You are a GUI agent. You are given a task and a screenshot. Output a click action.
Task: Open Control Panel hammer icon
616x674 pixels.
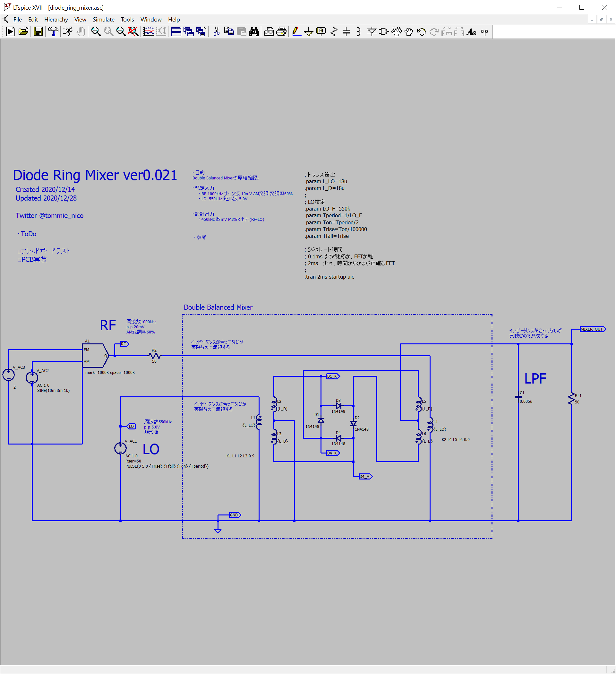(53, 32)
